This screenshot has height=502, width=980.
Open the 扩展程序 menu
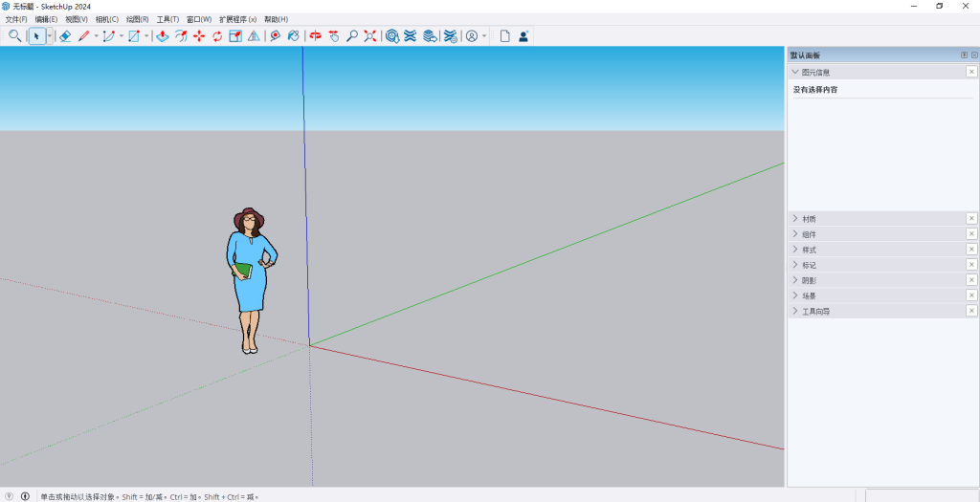(237, 19)
